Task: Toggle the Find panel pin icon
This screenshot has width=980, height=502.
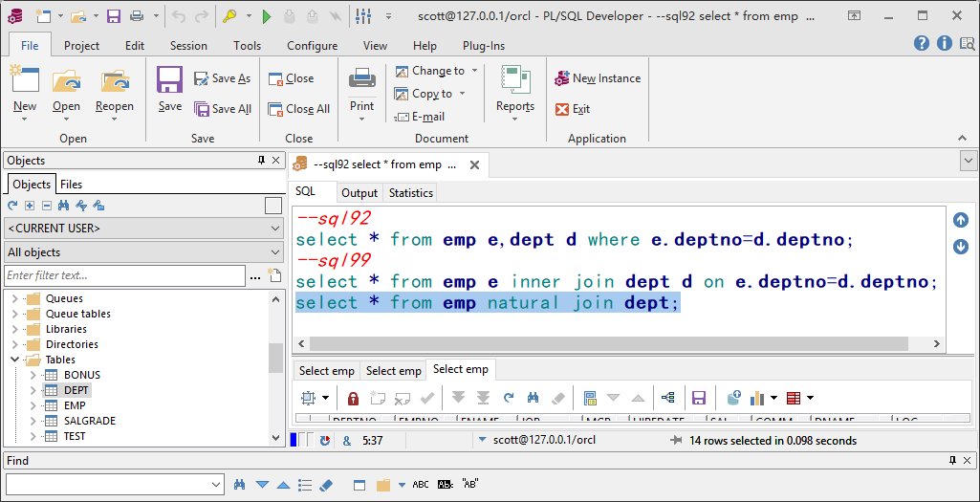Action: point(952,460)
